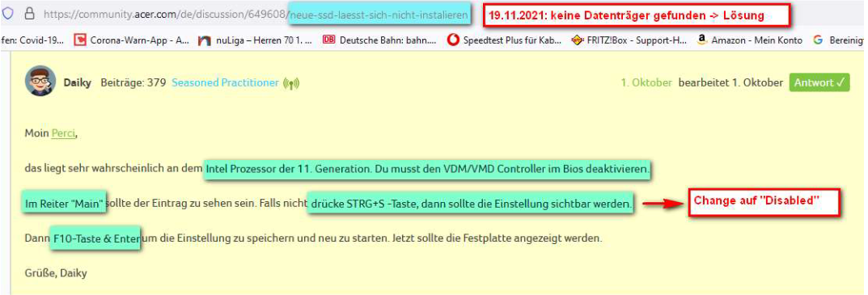Click the text 'Grüße, Daiky'
Image resolution: width=868 pixels, height=295 pixels.
[x=56, y=273]
